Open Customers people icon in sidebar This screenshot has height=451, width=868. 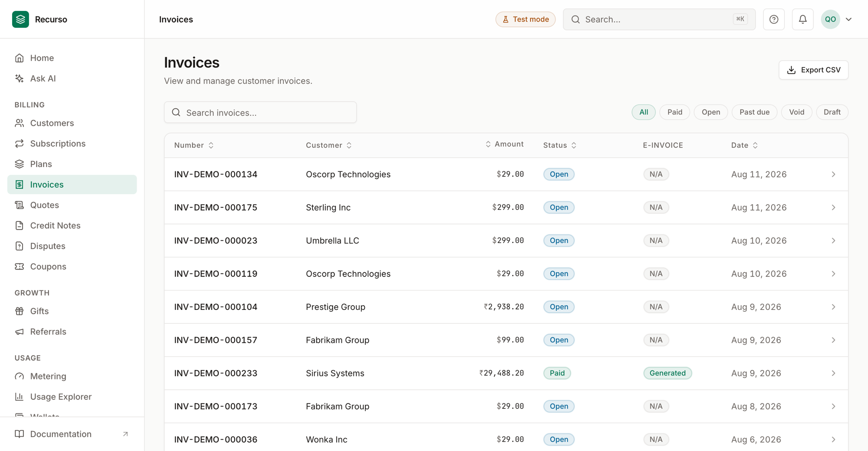[x=19, y=123]
